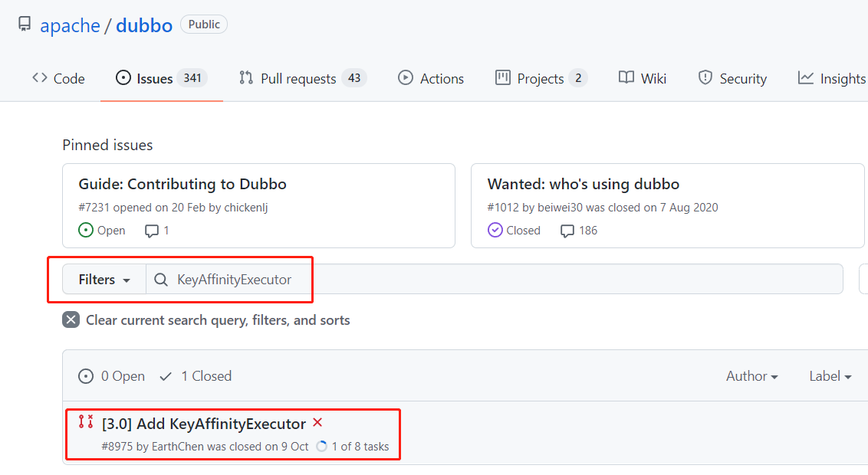Image resolution: width=868 pixels, height=475 pixels.
Task: Click the comment icon on Contributing to Dubbo card
Action: point(151,231)
